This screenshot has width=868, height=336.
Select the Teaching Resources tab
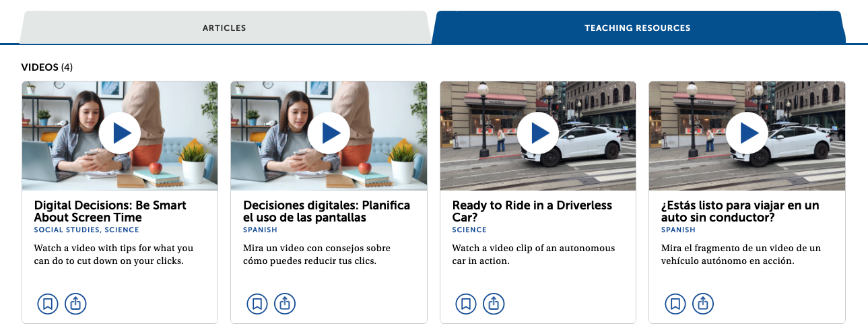(x=637, y=28)
